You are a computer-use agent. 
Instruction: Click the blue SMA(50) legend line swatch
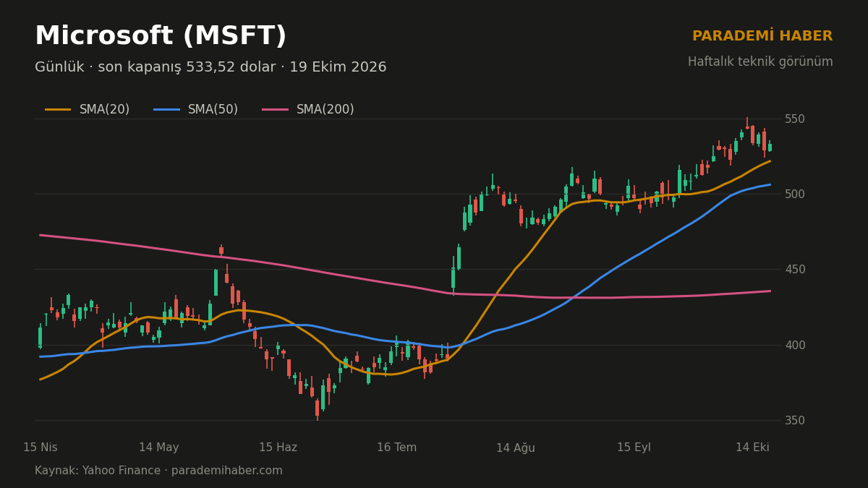[x=166, y=110]
